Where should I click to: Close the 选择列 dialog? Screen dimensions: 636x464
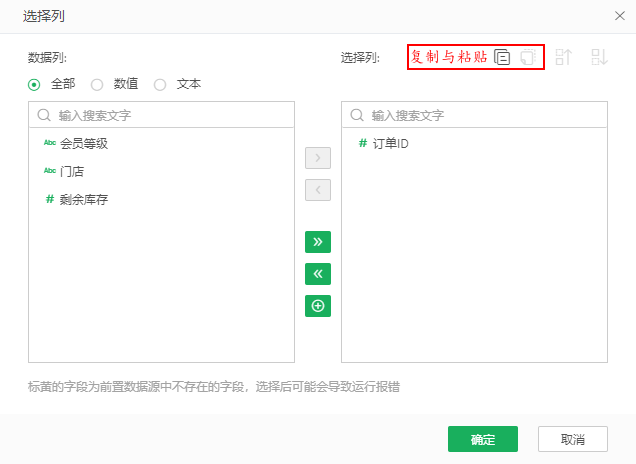click(x=617, y=16)
